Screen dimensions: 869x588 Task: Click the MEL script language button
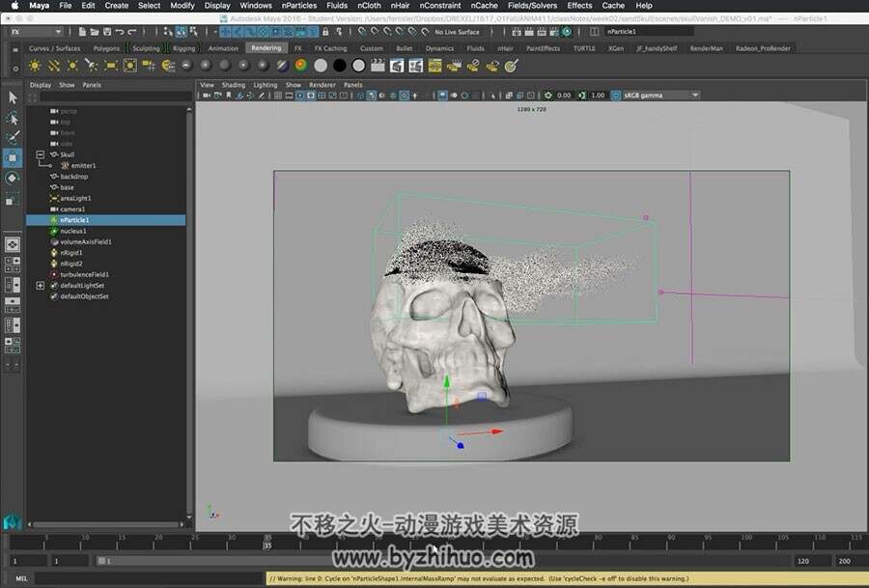click(x=21, y=578)
